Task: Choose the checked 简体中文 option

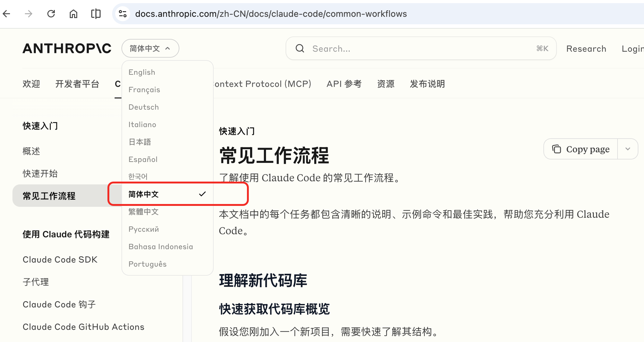Action: pos(168,194)
